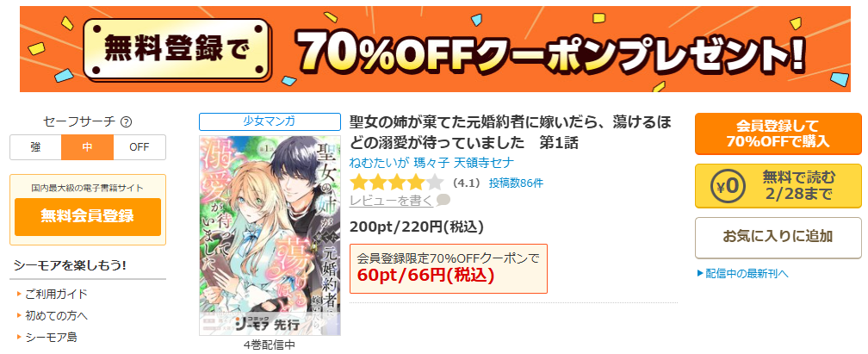Click the triangle icon before 配信中の最新刊へ
The image size is (868, 354).
(700, 273)
